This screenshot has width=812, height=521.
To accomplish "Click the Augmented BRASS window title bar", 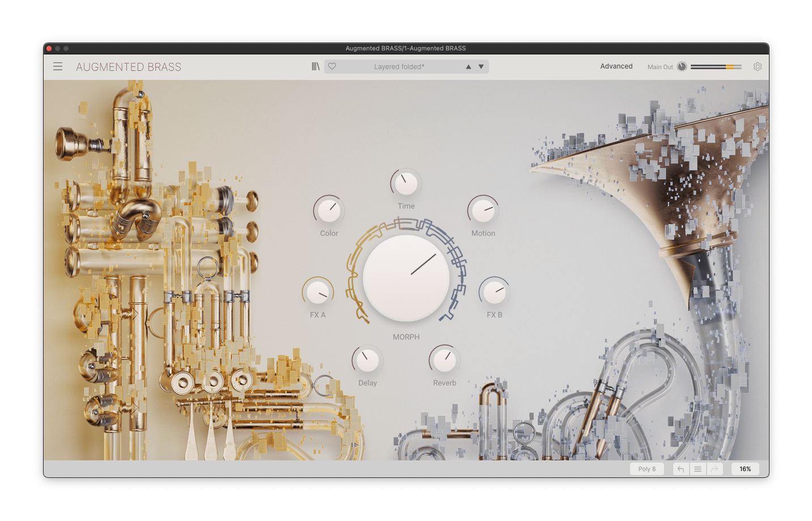I will pos(406,48).
